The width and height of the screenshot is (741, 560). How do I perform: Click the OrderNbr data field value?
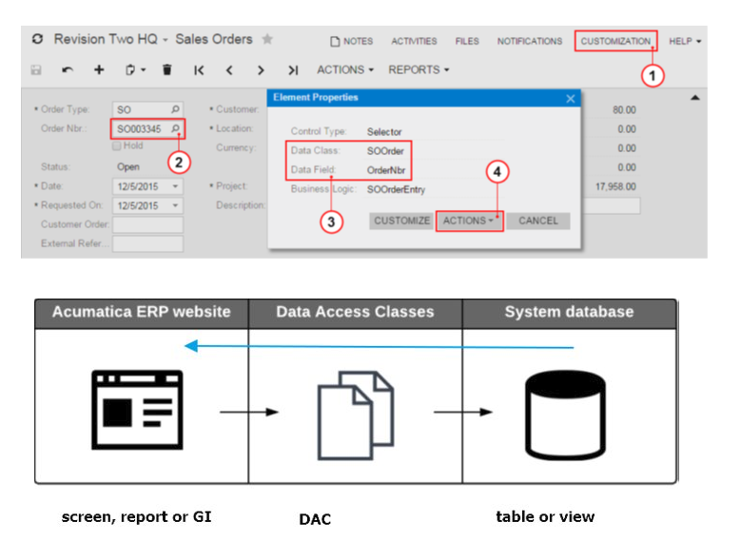point(386,170)
